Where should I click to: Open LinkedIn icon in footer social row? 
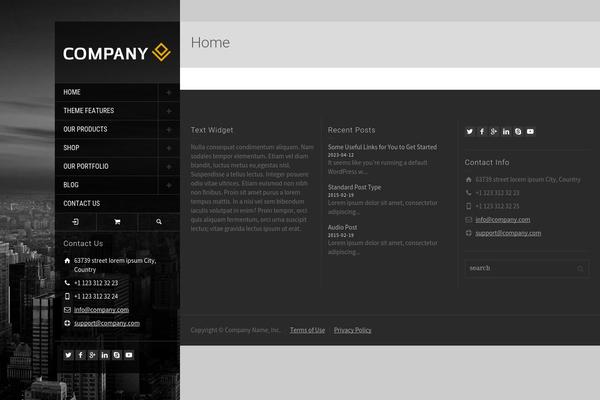pyautogui.click(x=506, y=132)
